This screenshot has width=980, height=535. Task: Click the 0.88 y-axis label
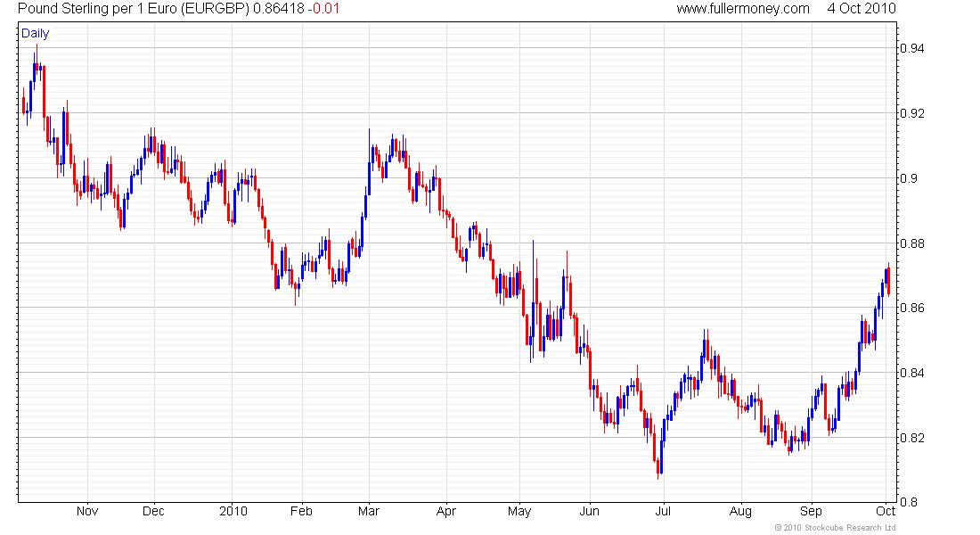pos(912,243)
